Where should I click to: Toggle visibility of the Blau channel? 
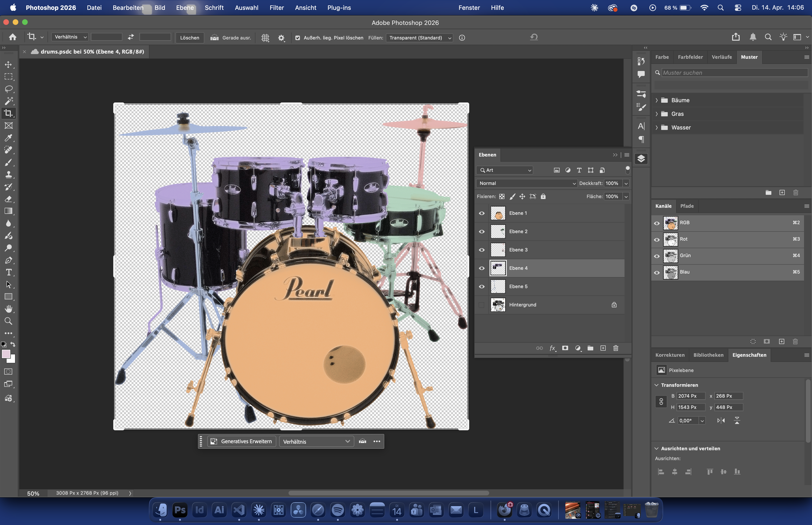(657, 272)
